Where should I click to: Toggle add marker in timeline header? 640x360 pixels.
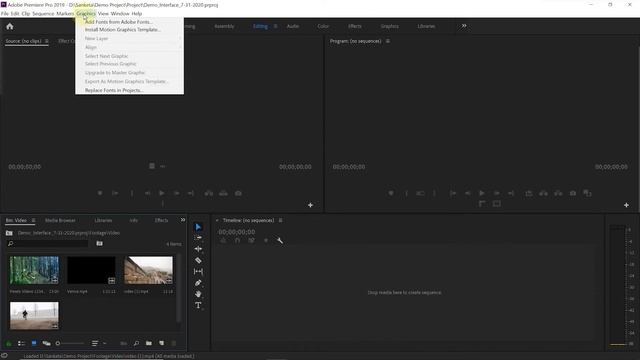coord(266,240)
